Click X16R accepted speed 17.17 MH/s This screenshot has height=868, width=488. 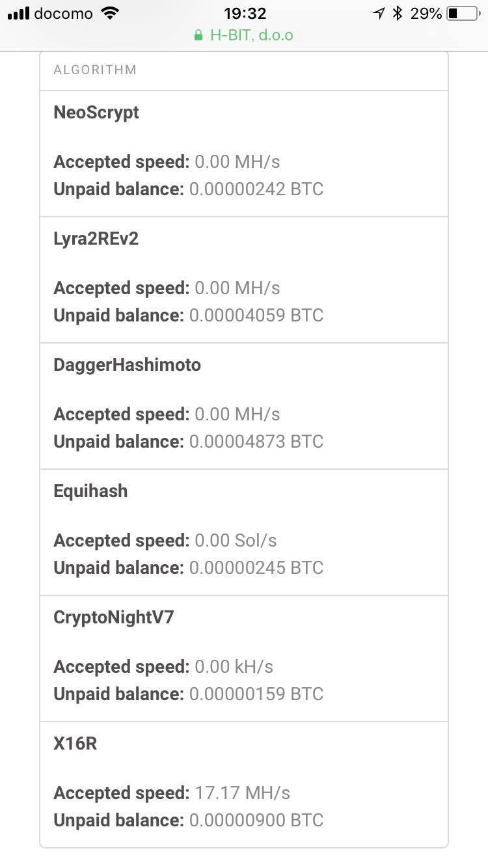[x=242, y=793]
